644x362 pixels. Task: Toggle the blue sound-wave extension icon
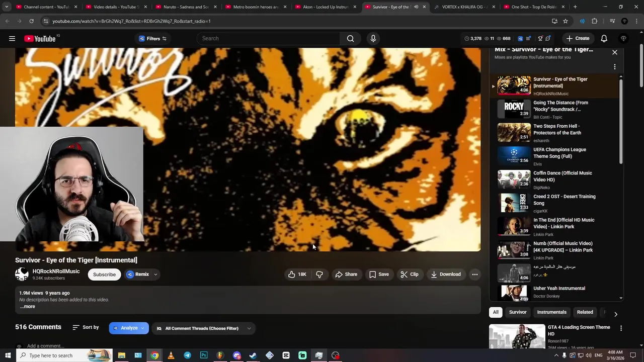tap(582, 21)
